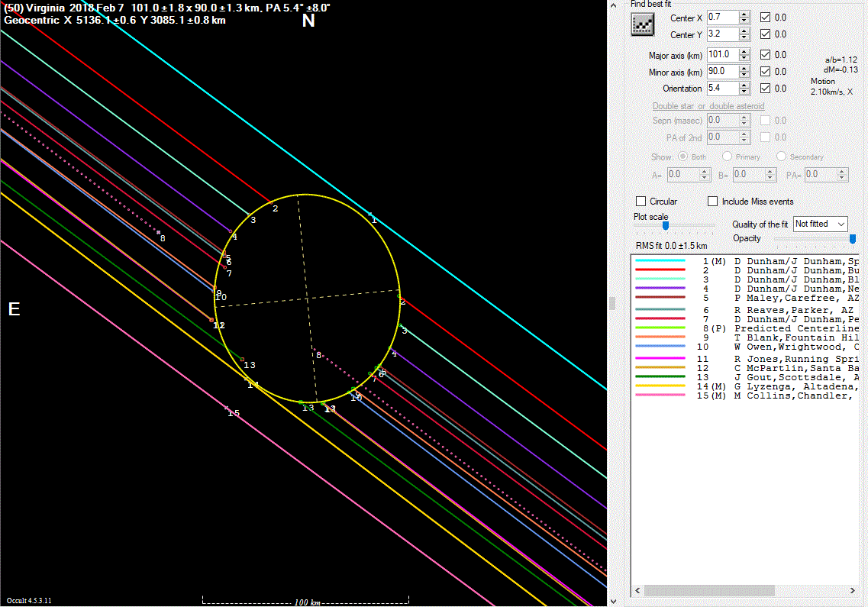This screenshot has width=868, height=607.
Task: Select observer row 3 D Dunham/J Dunham
Action: click(x=746, y=279)
